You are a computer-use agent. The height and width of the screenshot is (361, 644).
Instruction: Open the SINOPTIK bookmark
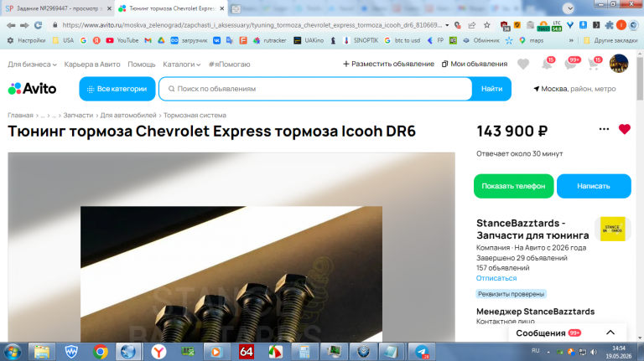coord(361,40)
